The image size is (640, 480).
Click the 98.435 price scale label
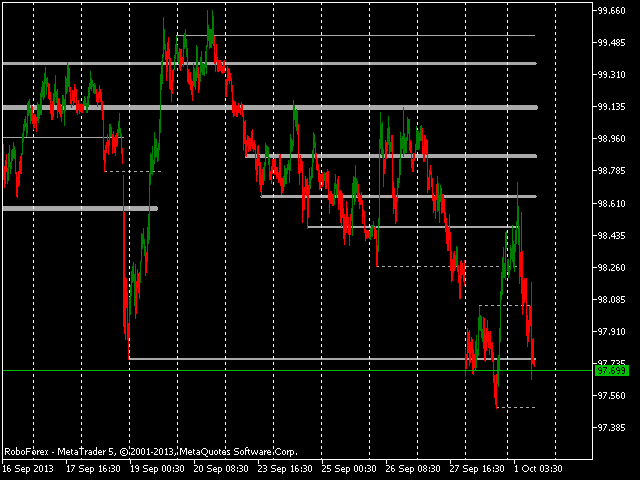pyautogui.click(x=611, y=236)
